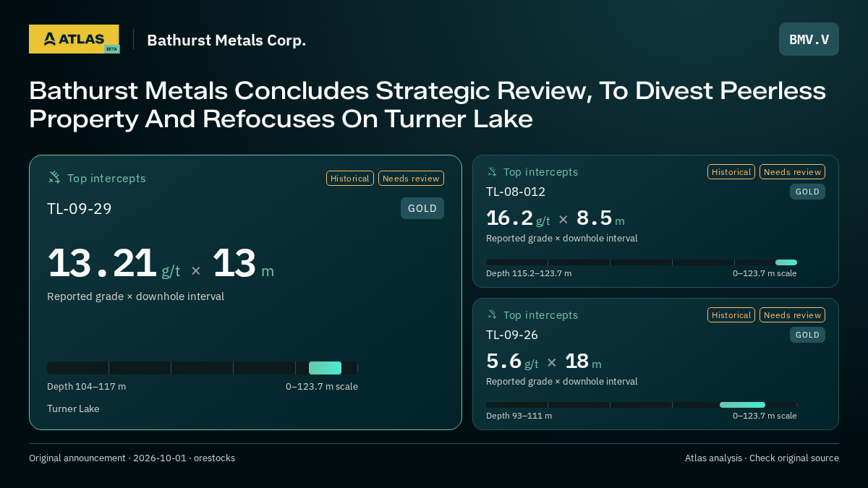Click Top intercepts heading on TL-08-012 card
Viewport: 868px width, 488px height.
click(x=540, y=172)
